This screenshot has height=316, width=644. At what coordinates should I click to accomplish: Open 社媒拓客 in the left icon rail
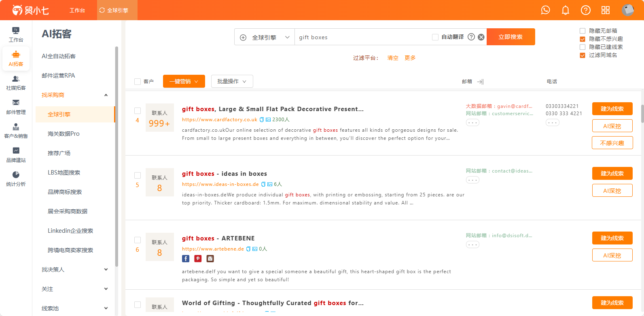tap(16, 83)
